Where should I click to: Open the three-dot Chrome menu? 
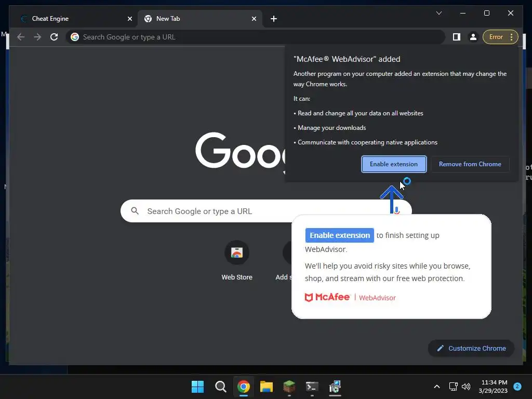click(x=512, y=37)
